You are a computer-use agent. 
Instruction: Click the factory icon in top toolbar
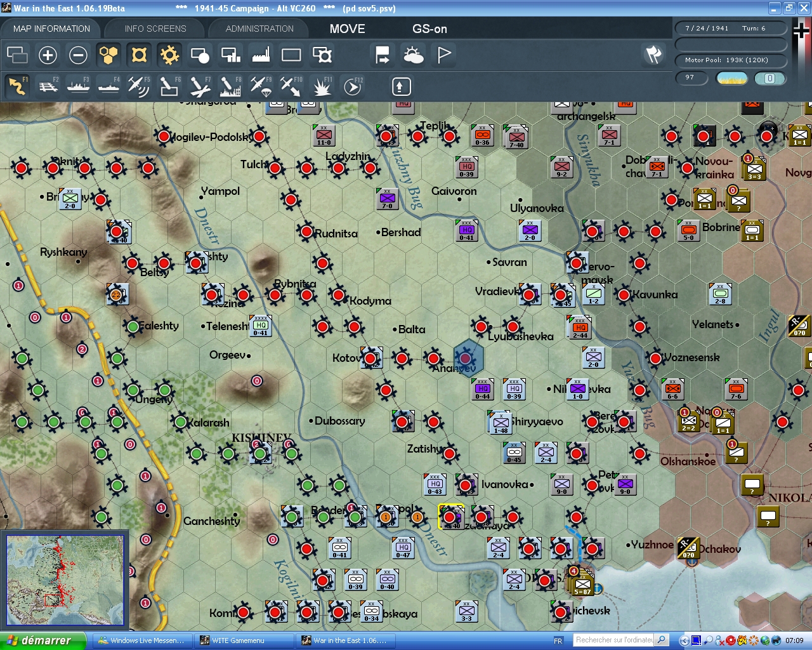tap(261, 55)
